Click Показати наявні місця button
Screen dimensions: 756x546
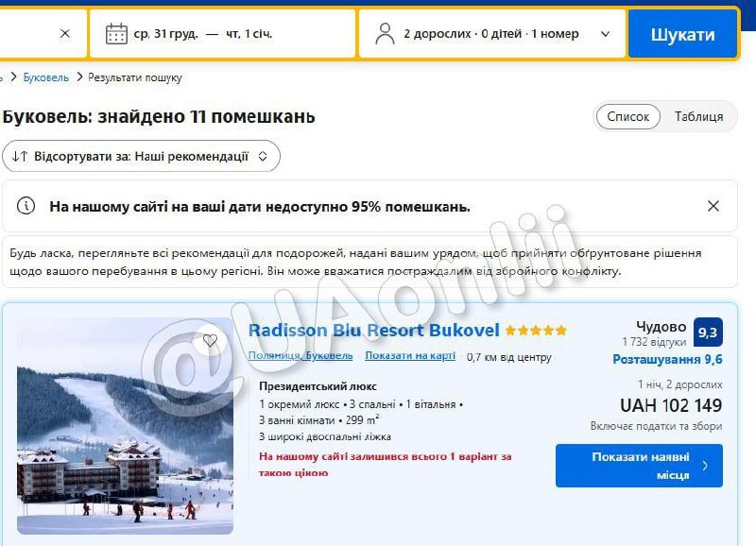click(639, 466)
